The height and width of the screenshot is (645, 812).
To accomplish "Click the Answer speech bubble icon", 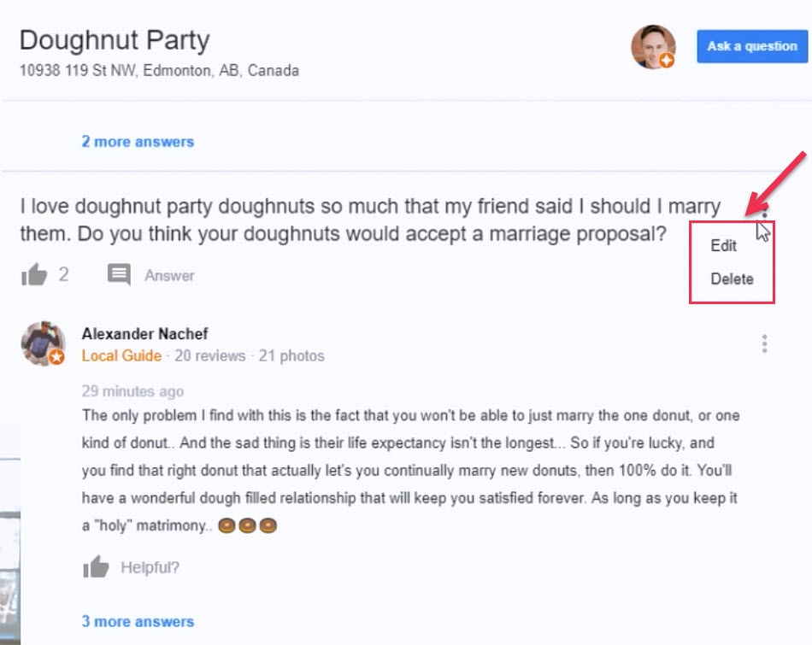I will [119, 275].
